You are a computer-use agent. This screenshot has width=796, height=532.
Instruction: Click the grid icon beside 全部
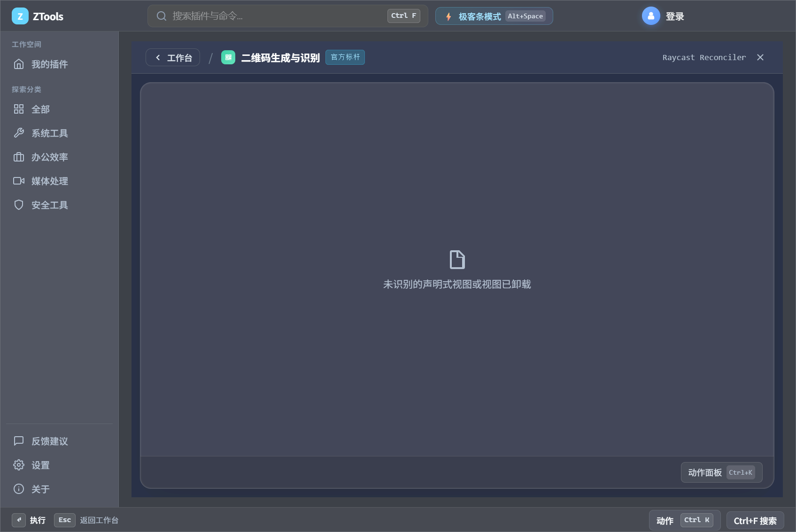pyautogui.click(x=19, y=109)
